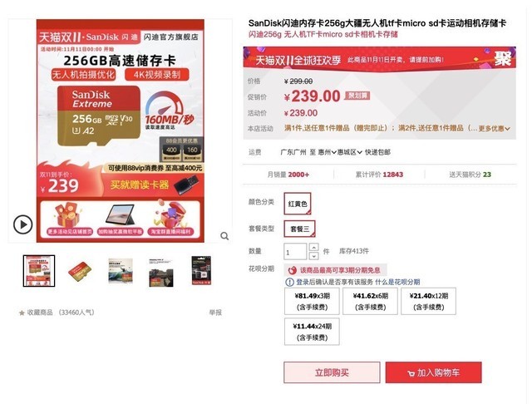
Task: Click the 立即购买 buy now button
Action: 332,372
